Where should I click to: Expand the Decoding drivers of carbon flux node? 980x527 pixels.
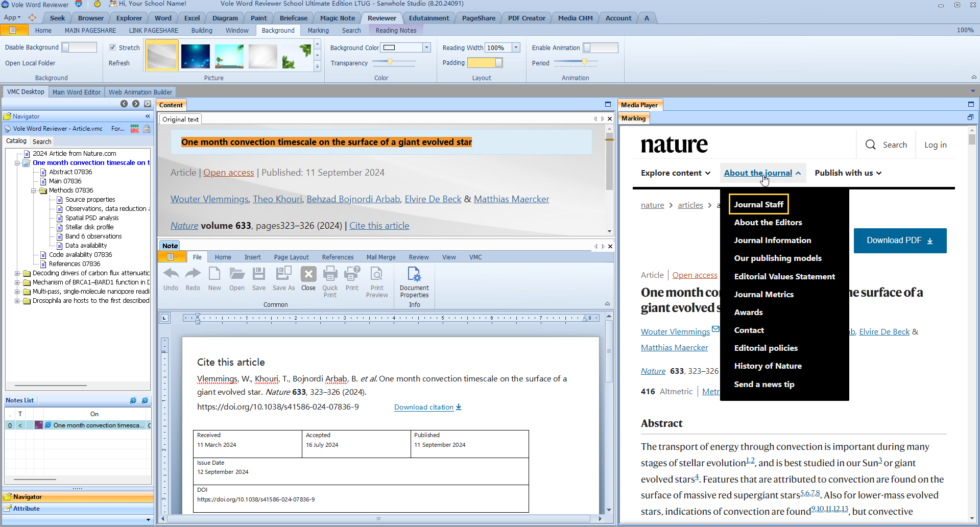point(17,273)
